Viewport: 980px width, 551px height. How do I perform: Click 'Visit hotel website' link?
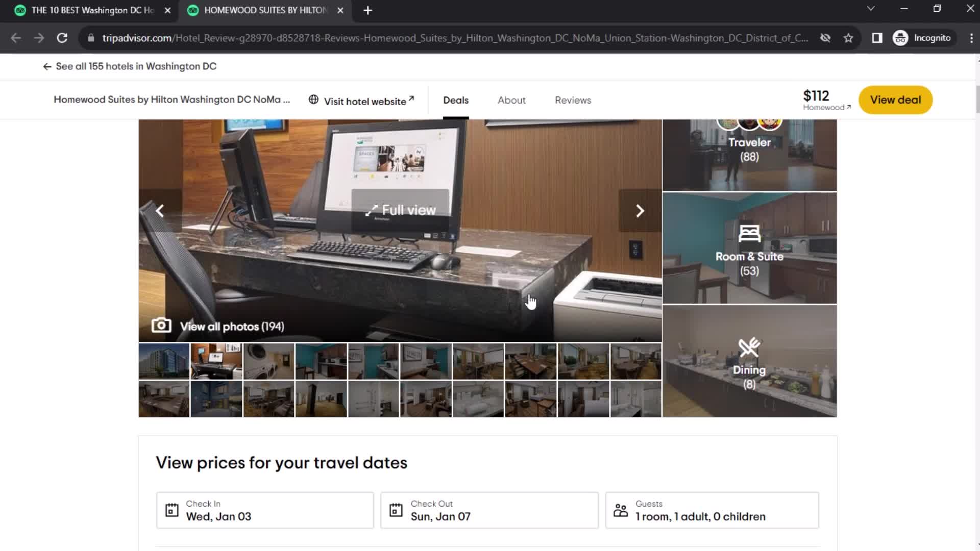362,101
